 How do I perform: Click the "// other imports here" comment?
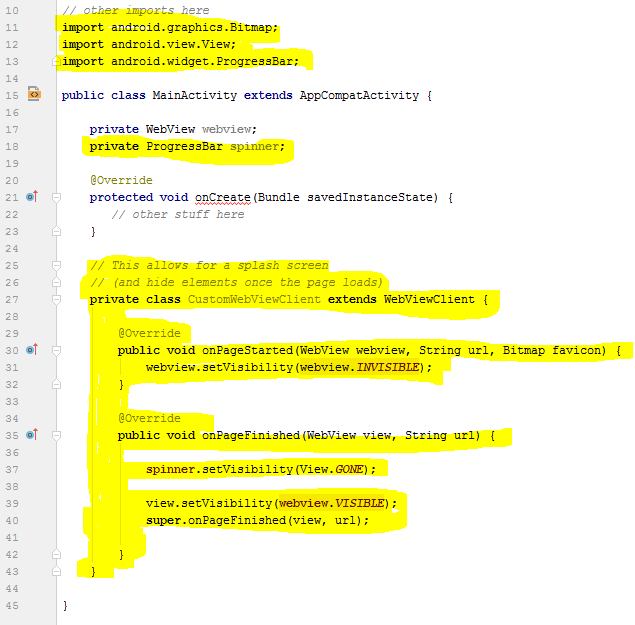pos(136,10)
